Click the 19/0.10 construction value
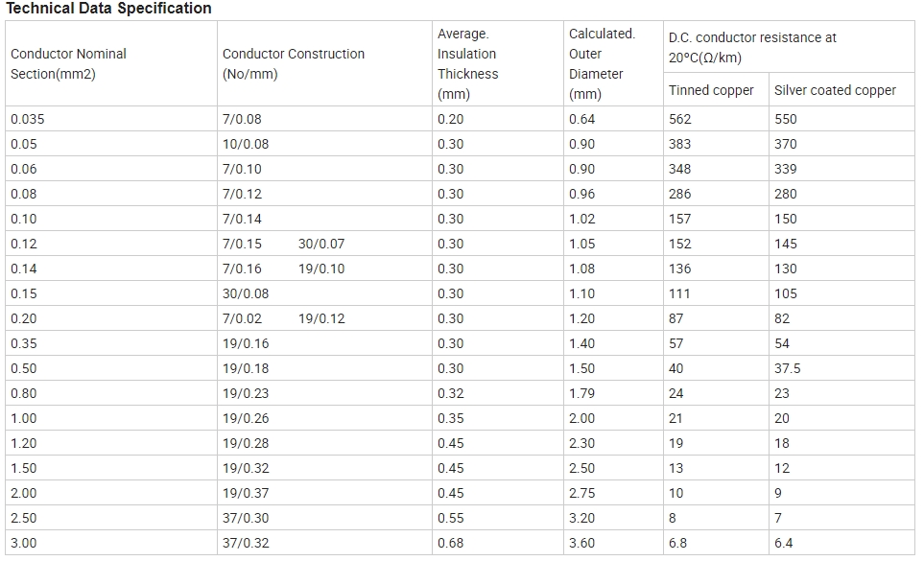Screen dimensions: 924x561 (x=321, y=269)
